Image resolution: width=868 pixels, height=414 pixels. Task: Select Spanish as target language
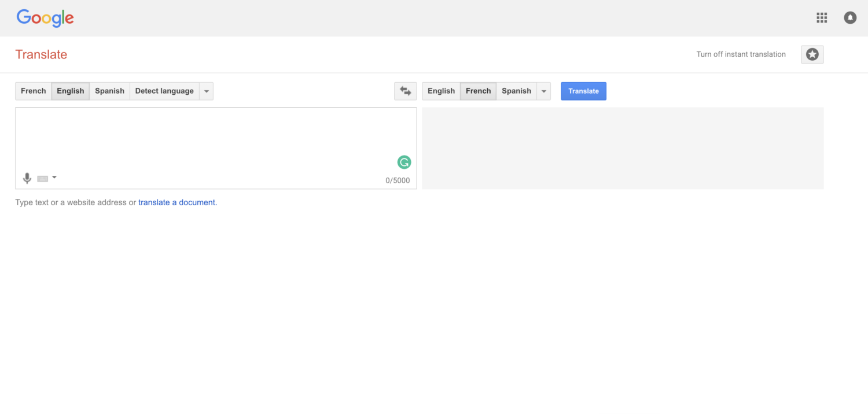(516, 91)
